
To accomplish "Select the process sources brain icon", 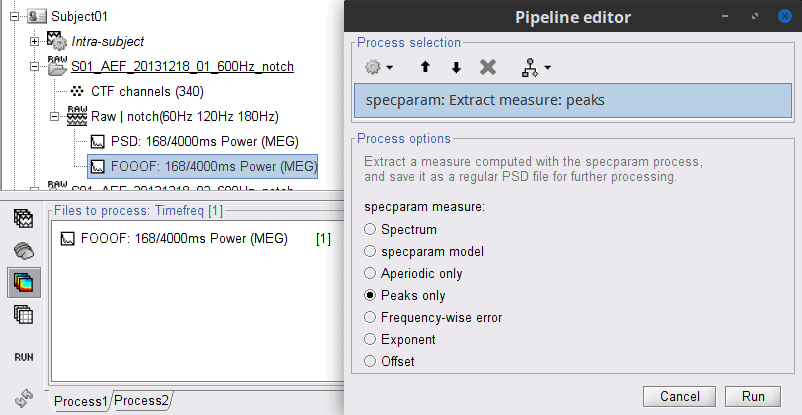I will 23,252.
